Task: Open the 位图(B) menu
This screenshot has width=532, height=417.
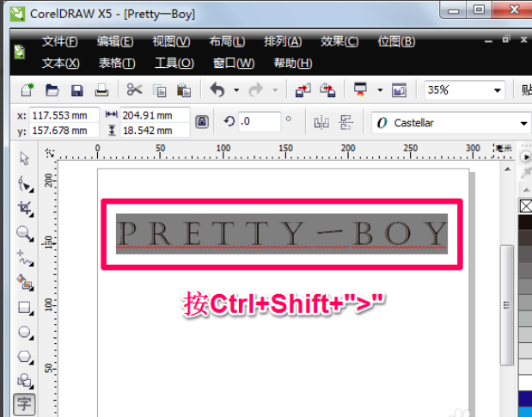Action: pos(396,42)
